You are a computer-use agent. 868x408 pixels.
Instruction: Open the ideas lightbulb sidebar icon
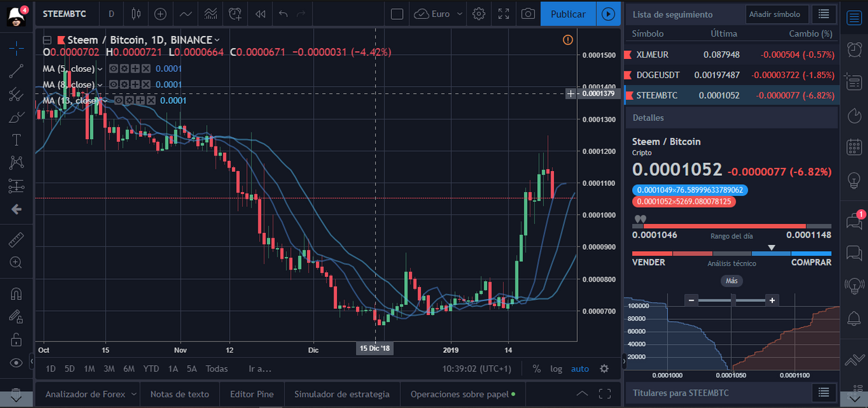853,181
